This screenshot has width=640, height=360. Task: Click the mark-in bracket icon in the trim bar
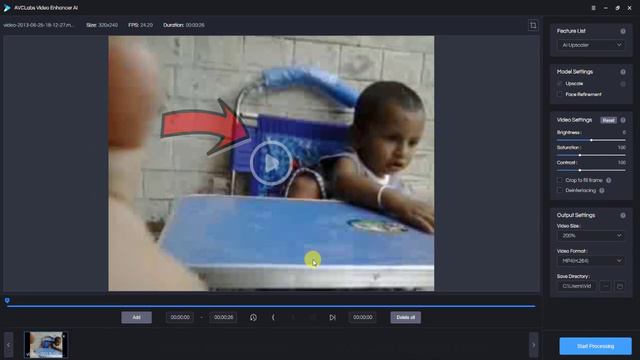(x=273, y=317)
